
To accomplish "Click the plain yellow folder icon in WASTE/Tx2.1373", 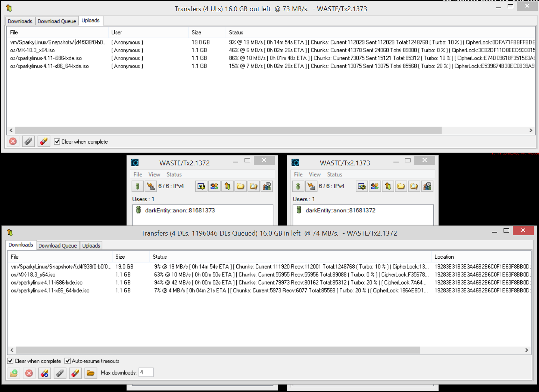I will coord(401,186).
